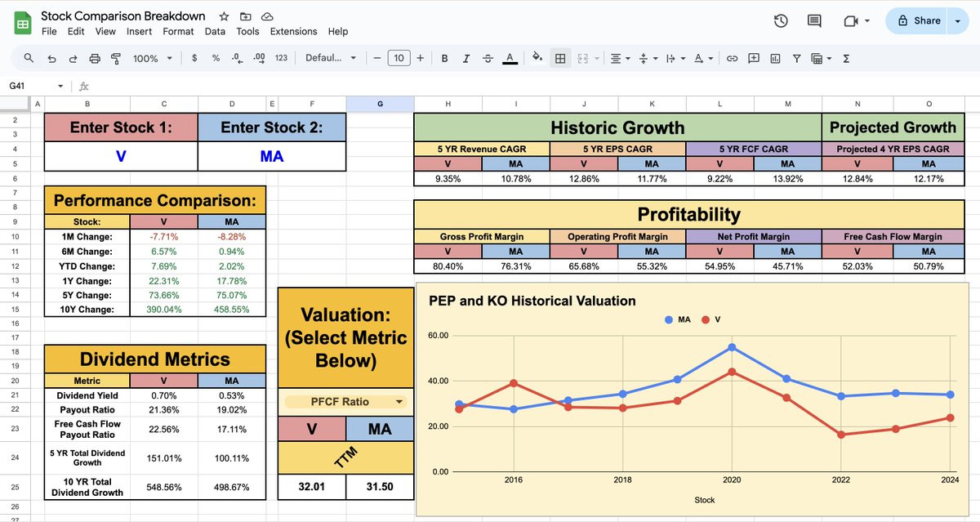This screenshot has height=522, width=980.
Task: Click the font size field showing 10
Action: tap(399, 58)
